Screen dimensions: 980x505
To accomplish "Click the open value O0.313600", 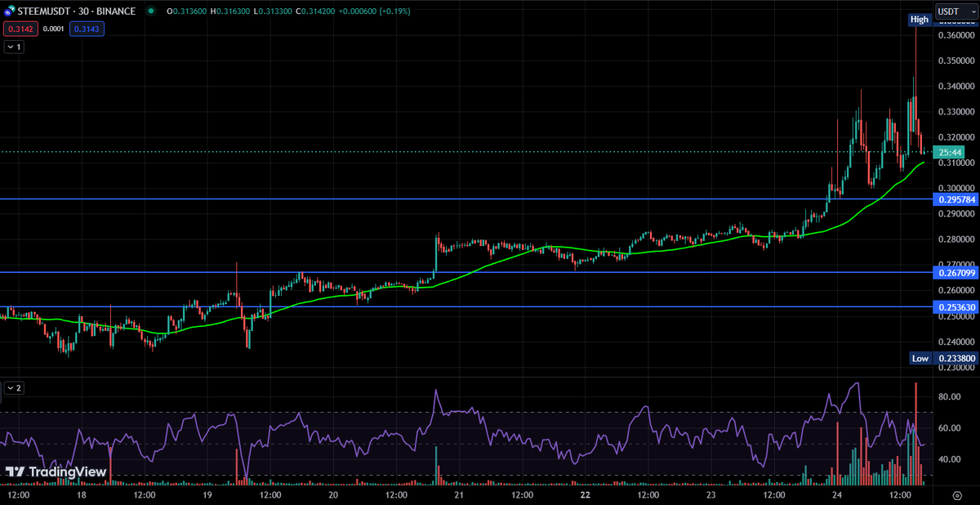I will coord(185,11).
